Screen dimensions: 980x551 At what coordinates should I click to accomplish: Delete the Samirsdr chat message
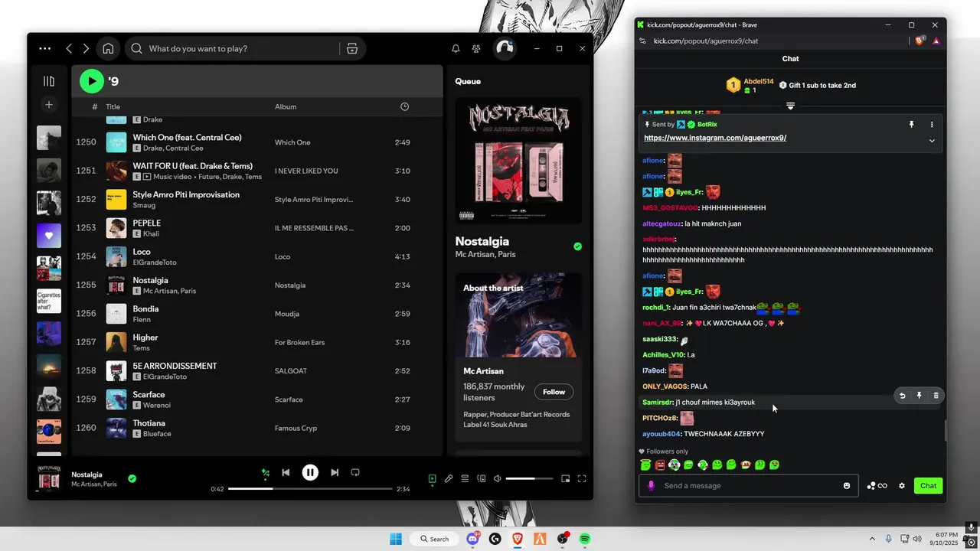pos(936,396)
